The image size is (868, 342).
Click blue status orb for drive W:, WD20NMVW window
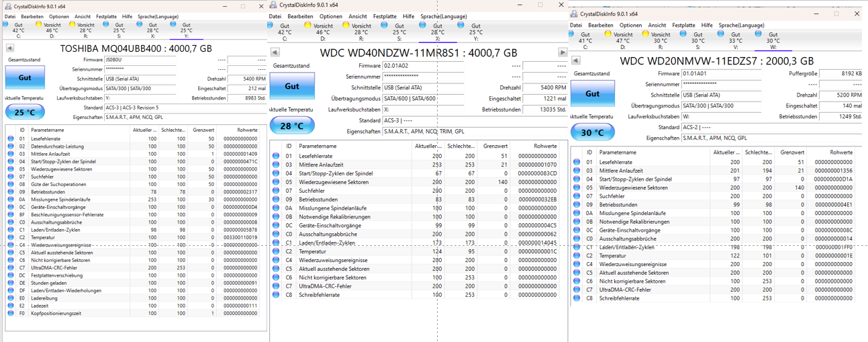tap(759, 34)
